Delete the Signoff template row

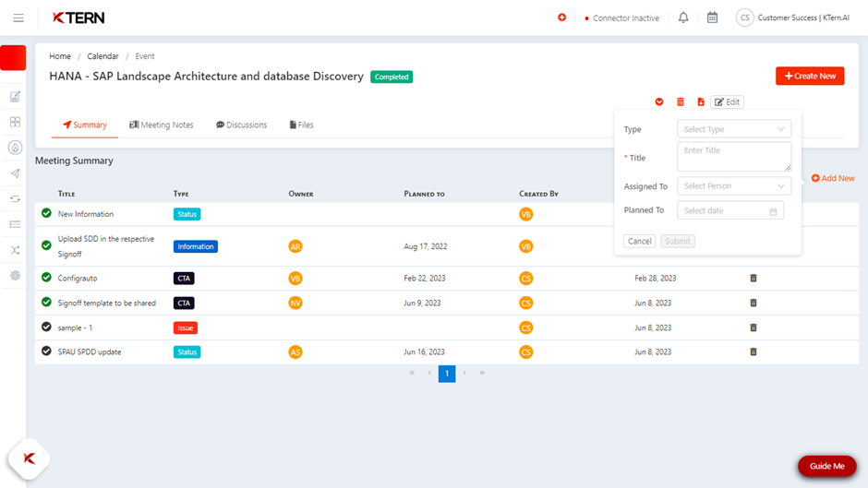(753, 303)
